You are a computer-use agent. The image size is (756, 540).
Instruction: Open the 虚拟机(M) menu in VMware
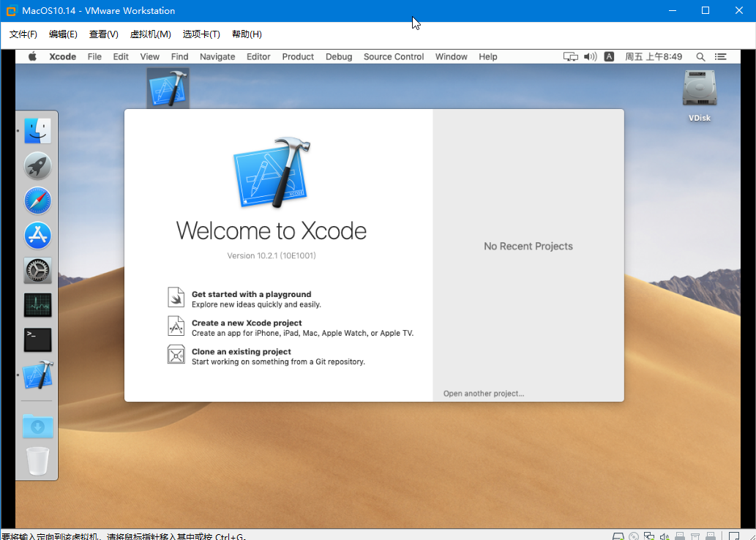pos(151,34)
